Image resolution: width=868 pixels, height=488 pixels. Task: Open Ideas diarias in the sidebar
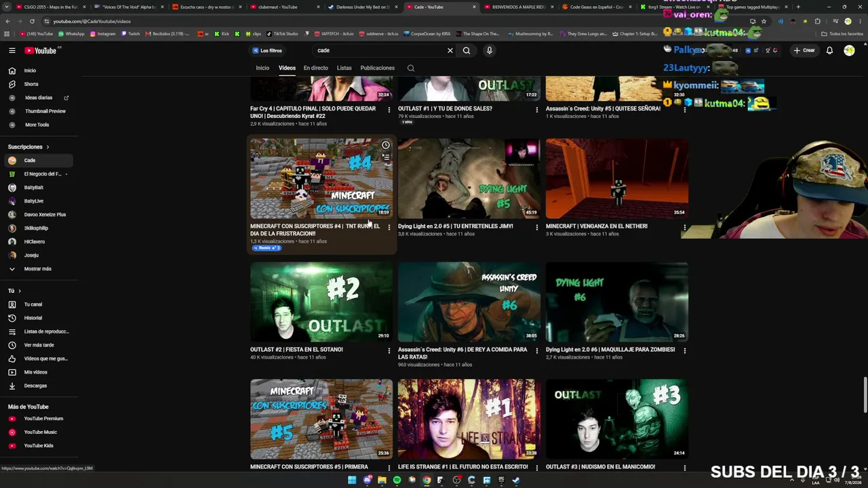(37, 98)
